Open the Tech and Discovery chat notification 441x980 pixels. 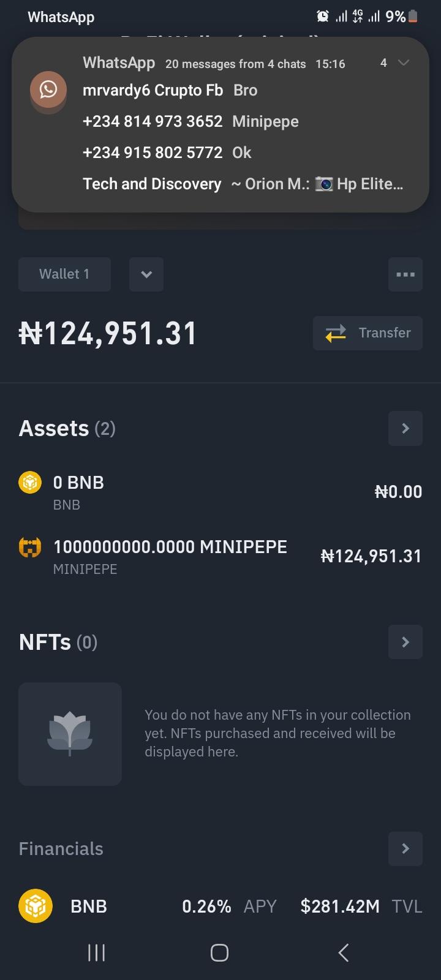click(243, 184)
